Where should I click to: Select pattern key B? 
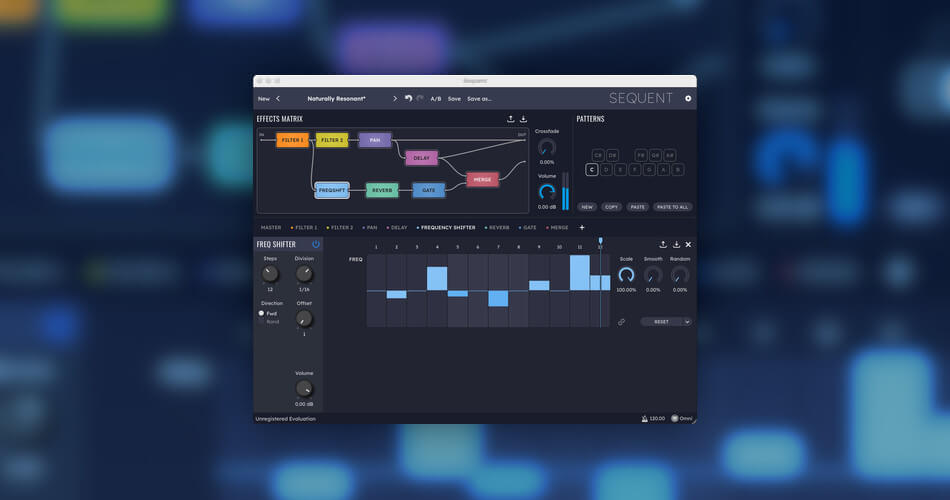pos(678,170)
